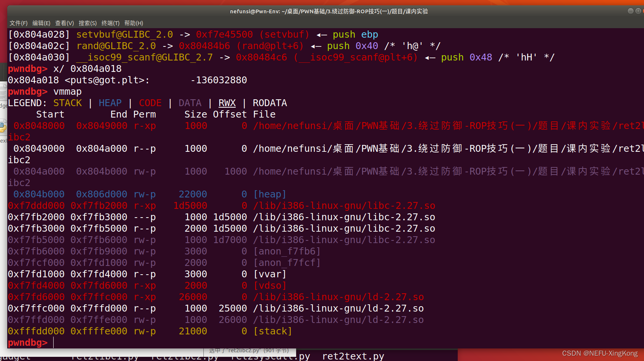Click start address 0x804b000 of heap row

(39, 194)
